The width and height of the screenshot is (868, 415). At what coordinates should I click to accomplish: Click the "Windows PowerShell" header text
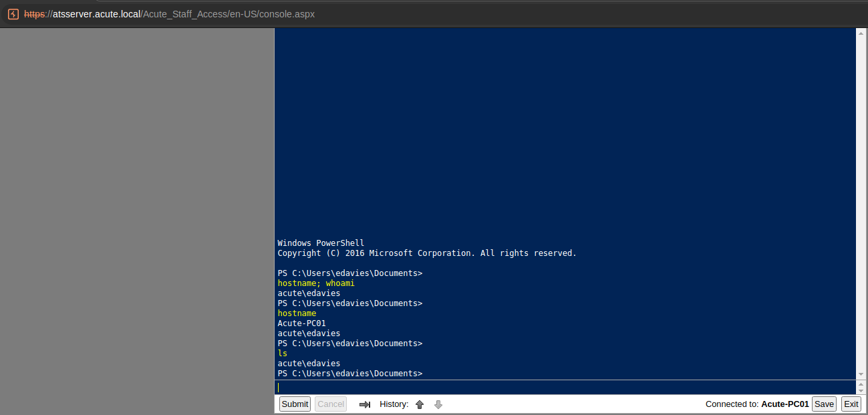pyautogui.click(x=321, y=243)
